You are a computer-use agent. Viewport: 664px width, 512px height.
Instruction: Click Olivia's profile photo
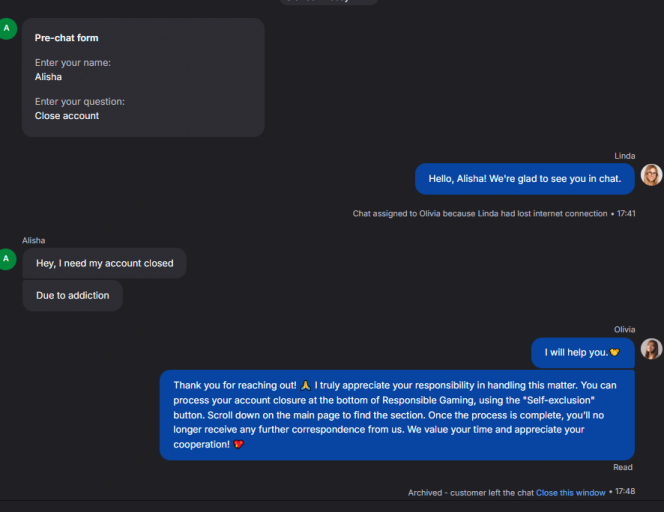point(651,348)
